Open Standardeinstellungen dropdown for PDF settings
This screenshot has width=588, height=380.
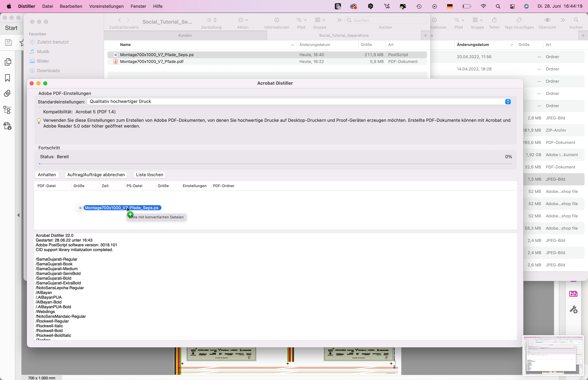pos(299,101)
